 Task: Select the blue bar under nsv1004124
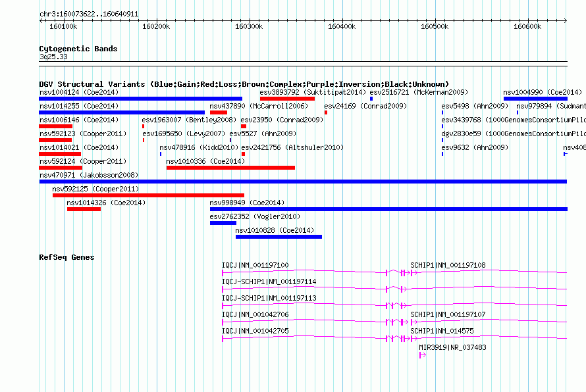pos(140,99)
